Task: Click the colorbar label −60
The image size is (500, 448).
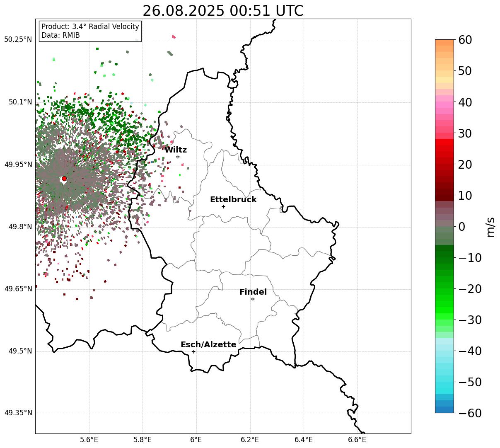Action: click(470, 413)
